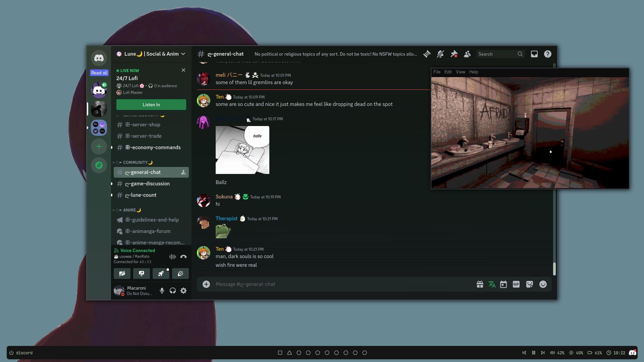644x362 pixels.
Task: Click the Listen In button
Action: (151, 105)
